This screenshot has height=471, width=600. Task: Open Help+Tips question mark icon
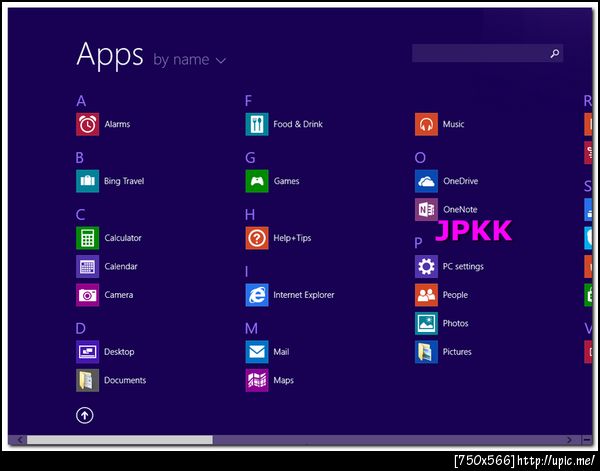pos(257,238)
